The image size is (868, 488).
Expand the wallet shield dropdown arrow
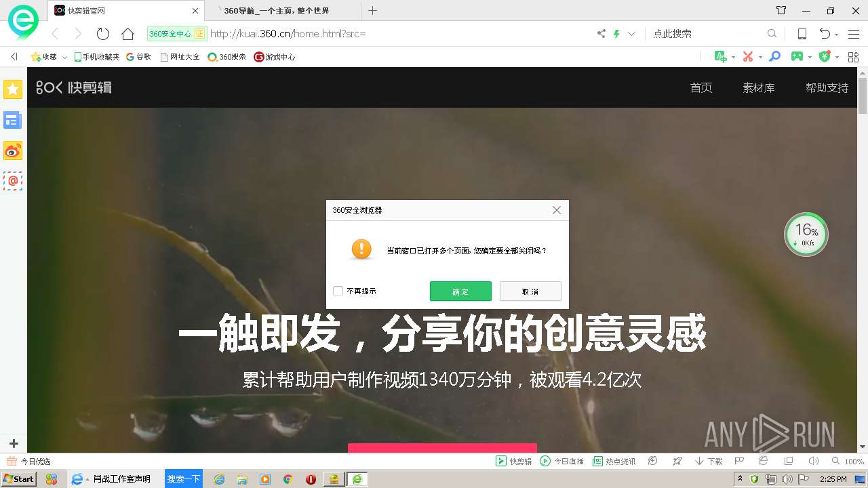click(837, 58)
